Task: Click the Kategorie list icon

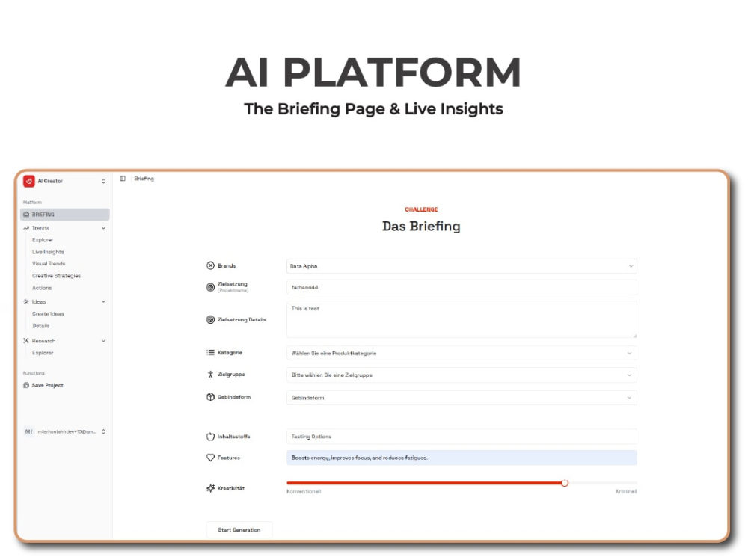Action: pos(210,352)
